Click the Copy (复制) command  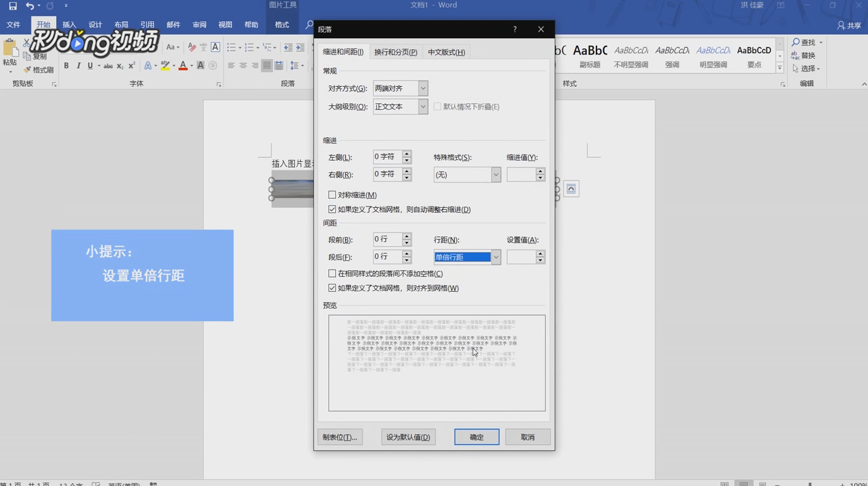[x=36, y=57]
